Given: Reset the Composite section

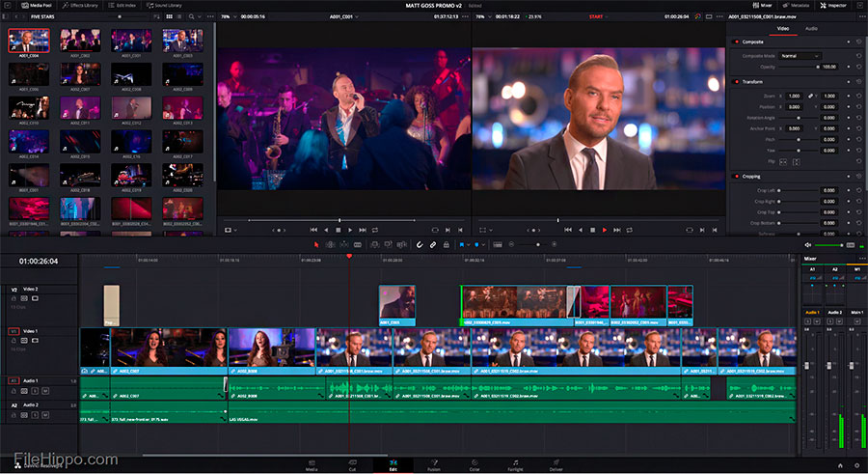Looking at the screenshot, I should (x=859, y=42).
